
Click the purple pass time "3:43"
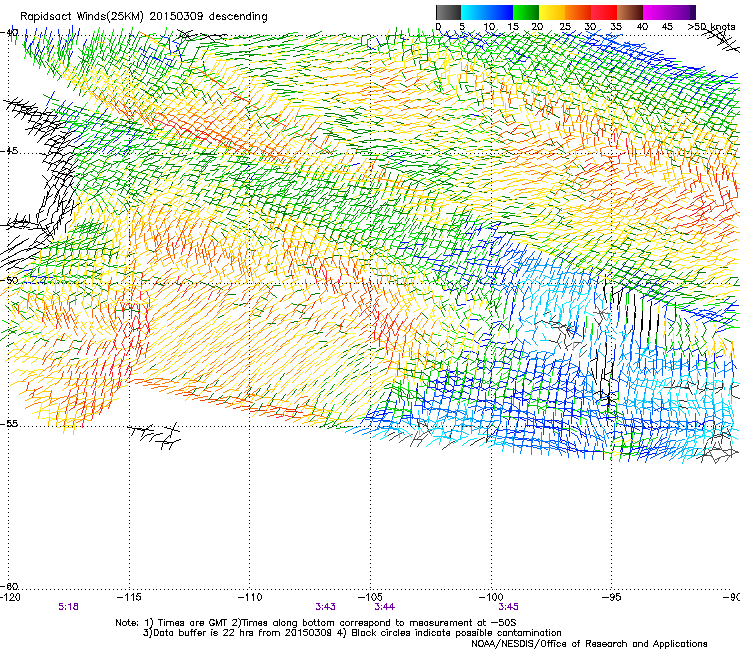click(x=326, y=607)
